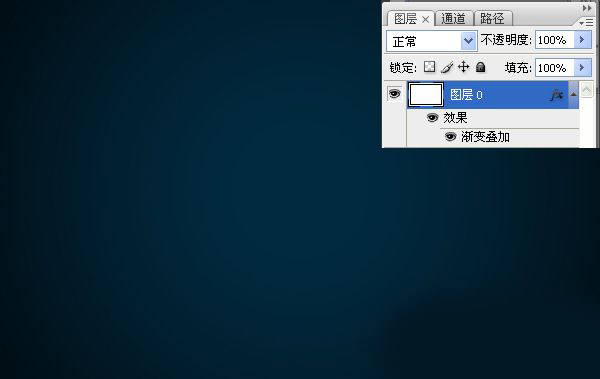
Task: Select the 图层 tab
Action: pos(406,19)
